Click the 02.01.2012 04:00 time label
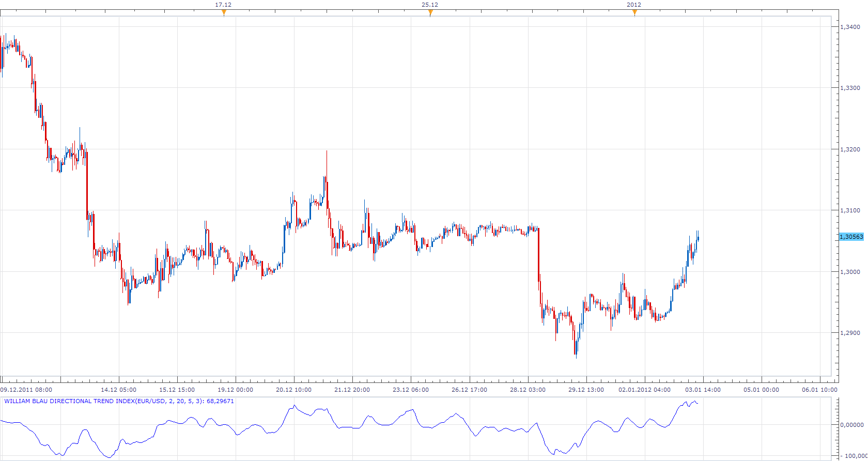Screen dimensions: 868x461 point(644,390)
